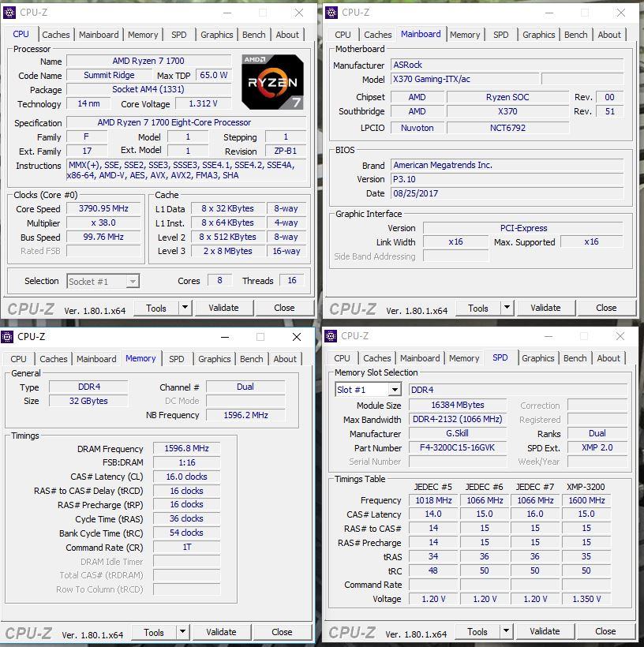Click the Tools button in the bottom-right window
This screenshot has height=647, width=644.
pos(477,631)
